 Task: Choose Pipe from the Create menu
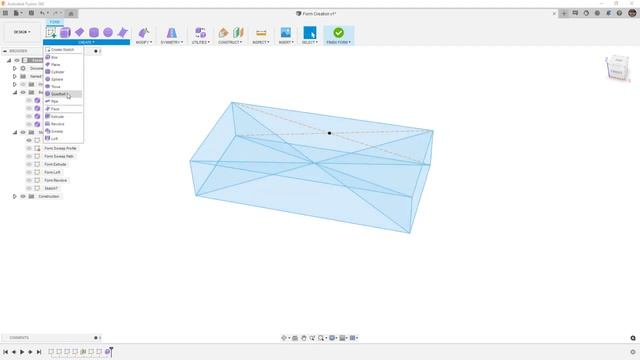63,101
